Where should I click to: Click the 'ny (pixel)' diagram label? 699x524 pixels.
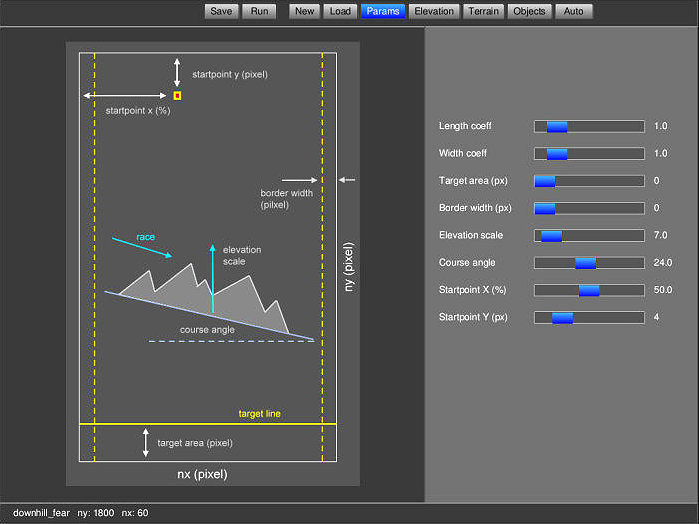click(349, 267)
